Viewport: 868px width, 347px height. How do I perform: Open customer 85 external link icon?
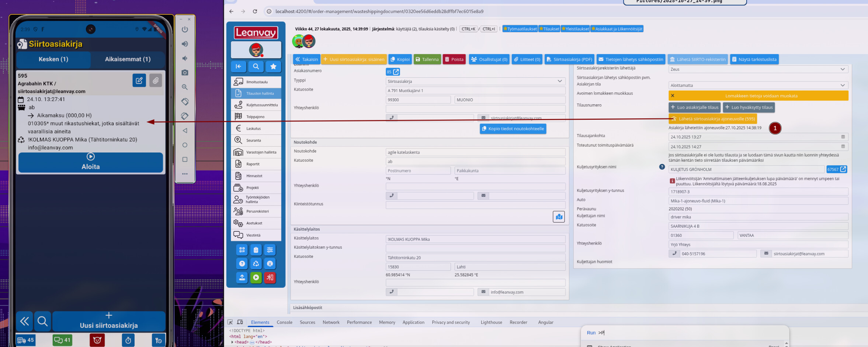click(x=396, y=72)
